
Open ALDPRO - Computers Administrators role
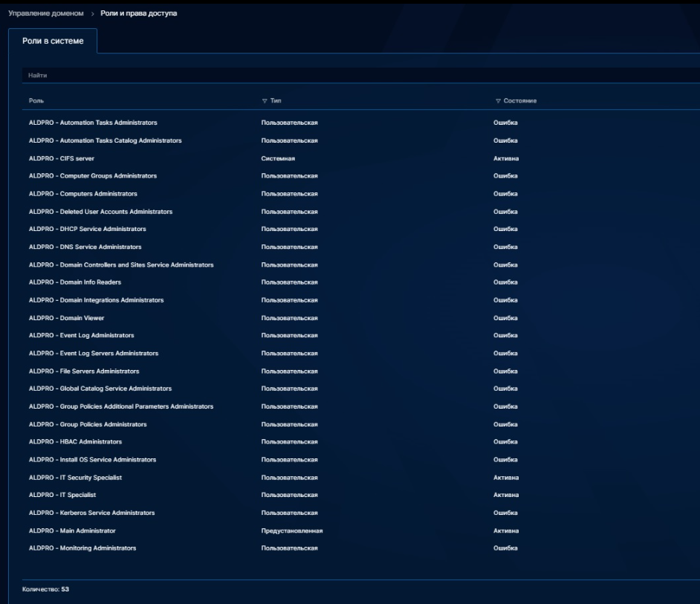coord(82,193)
